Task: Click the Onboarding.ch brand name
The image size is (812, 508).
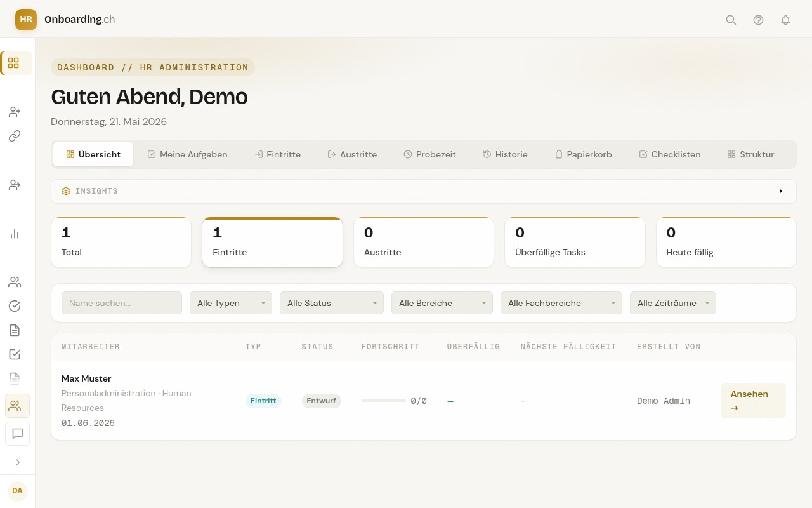Action: pyautogui.click(x=79, y=19)
